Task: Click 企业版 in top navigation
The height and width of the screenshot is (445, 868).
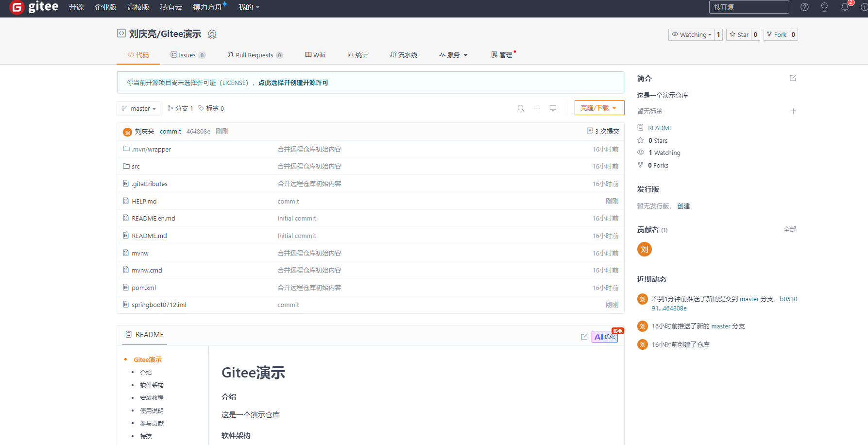Action: coord(105,7)
